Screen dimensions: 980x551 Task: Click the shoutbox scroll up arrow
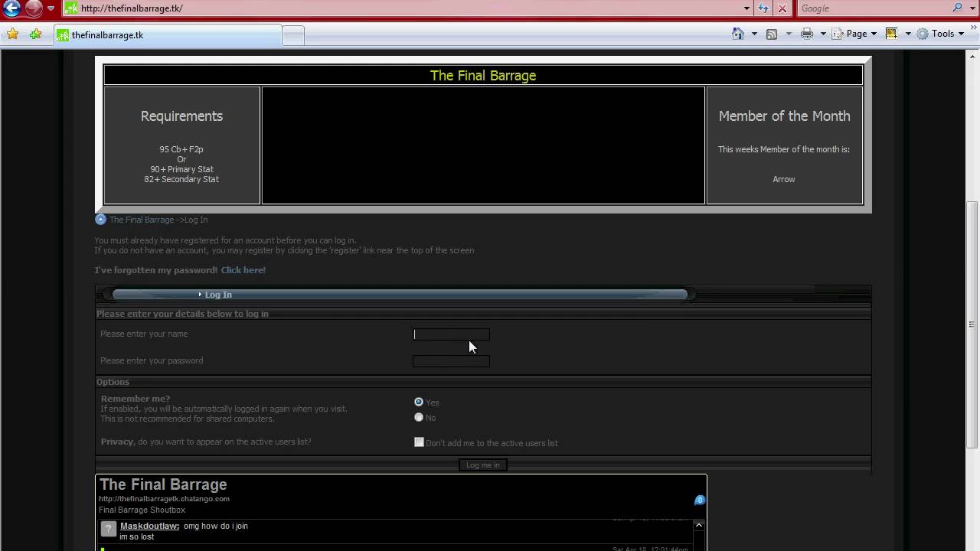[698, 526]
